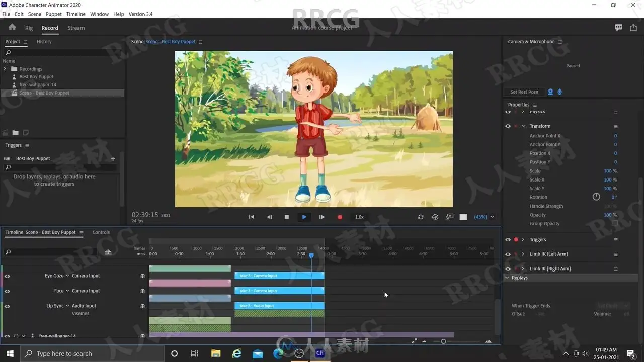Step back one frame in playback controls
The width and height of the screenshot is (644, 362).
269,217
